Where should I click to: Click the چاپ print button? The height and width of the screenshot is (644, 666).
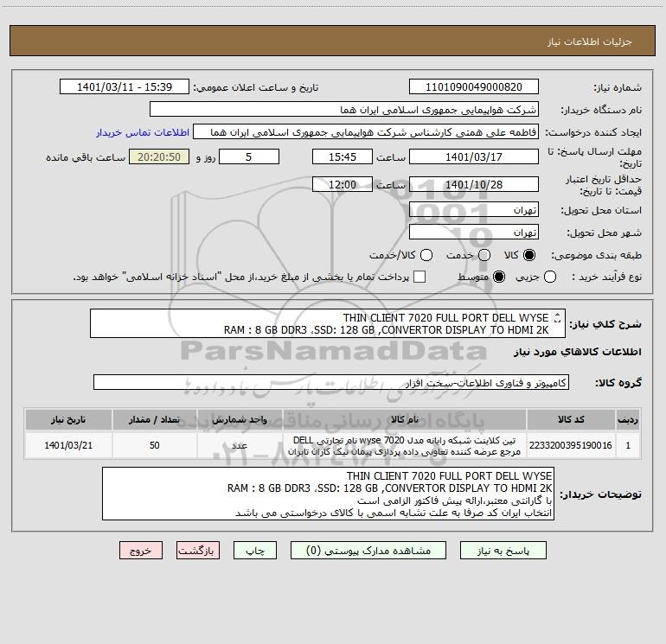tap(255, 551)
